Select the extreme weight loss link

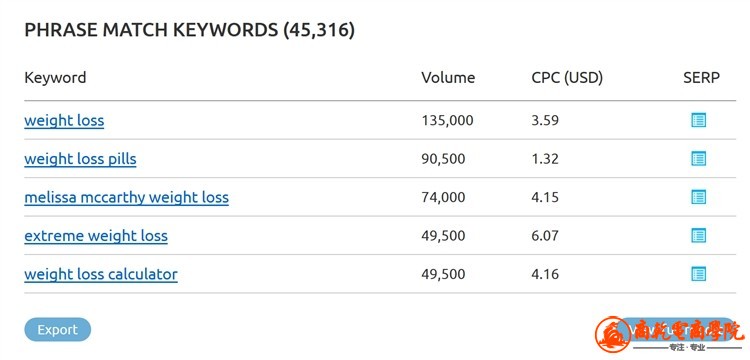(96, 236)
